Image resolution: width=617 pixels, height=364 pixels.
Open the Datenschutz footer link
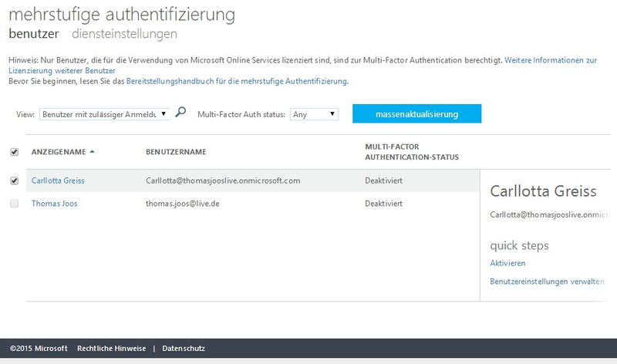(x=184, y=349)
